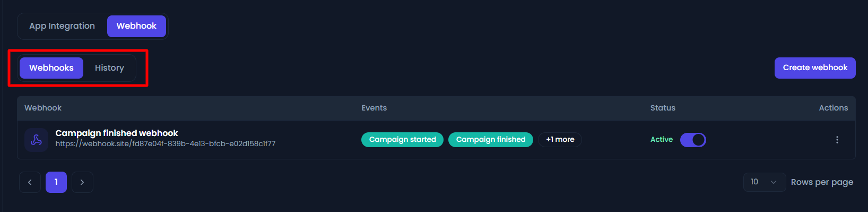Open the rows per page dropdown
868x212 pixels.
764,182
